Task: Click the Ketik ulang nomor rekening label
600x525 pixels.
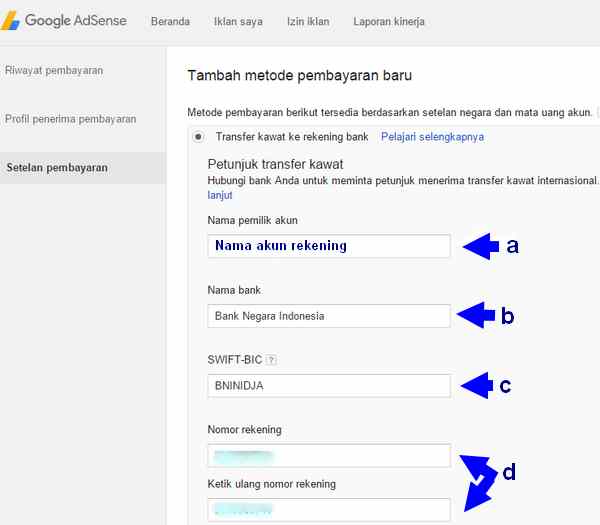Action: (x=272, y=484)
